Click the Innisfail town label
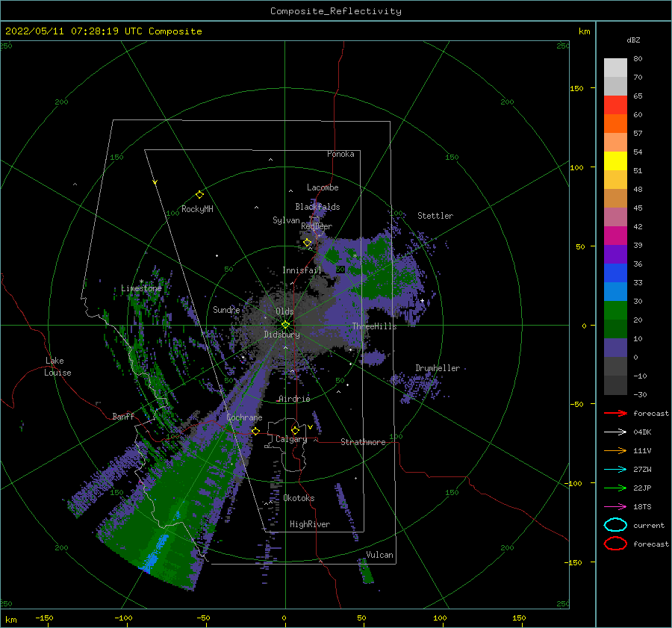Image resolution: width=672 pixels, height=628 pixels. 302,270
